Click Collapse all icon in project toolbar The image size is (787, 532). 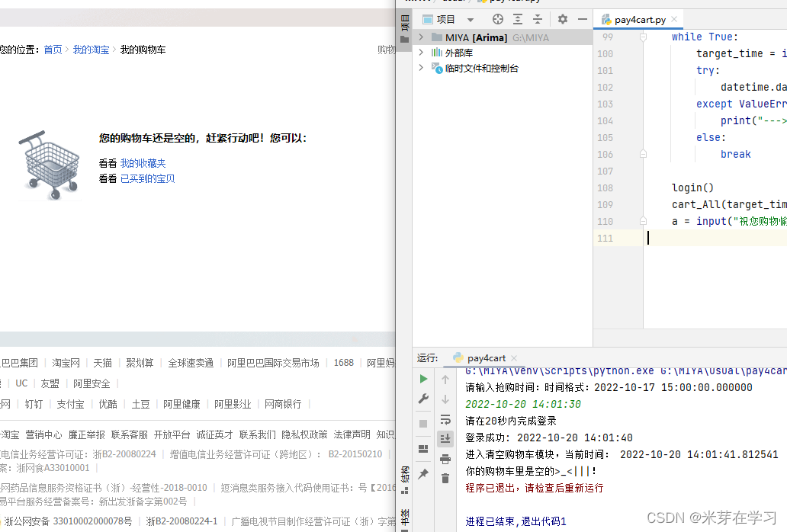coord(538,20)
